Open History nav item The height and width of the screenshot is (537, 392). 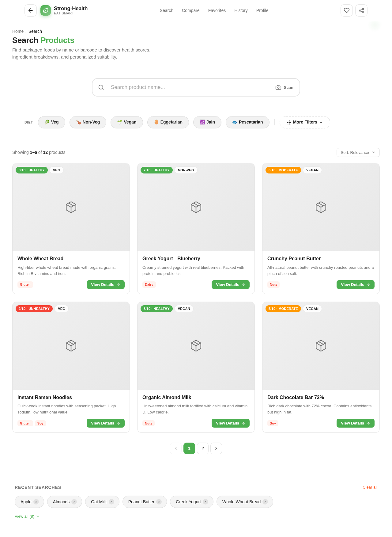tap(241, 10)
